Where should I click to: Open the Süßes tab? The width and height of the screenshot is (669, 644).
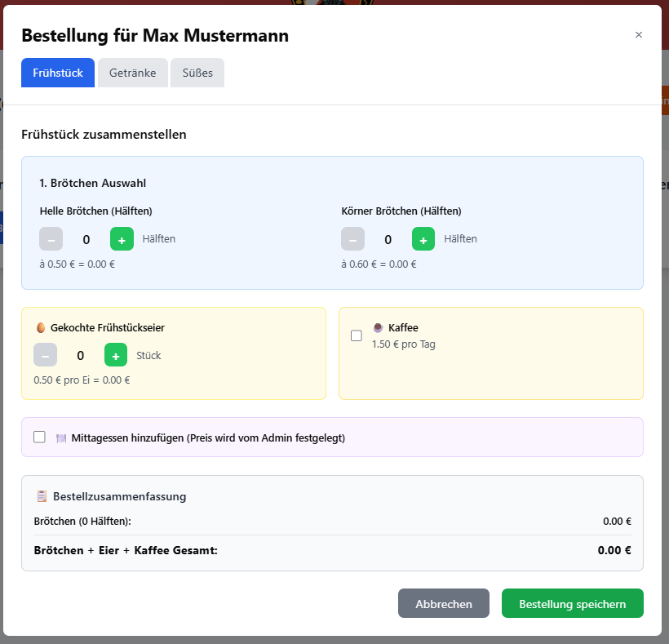tap(197, 73)
